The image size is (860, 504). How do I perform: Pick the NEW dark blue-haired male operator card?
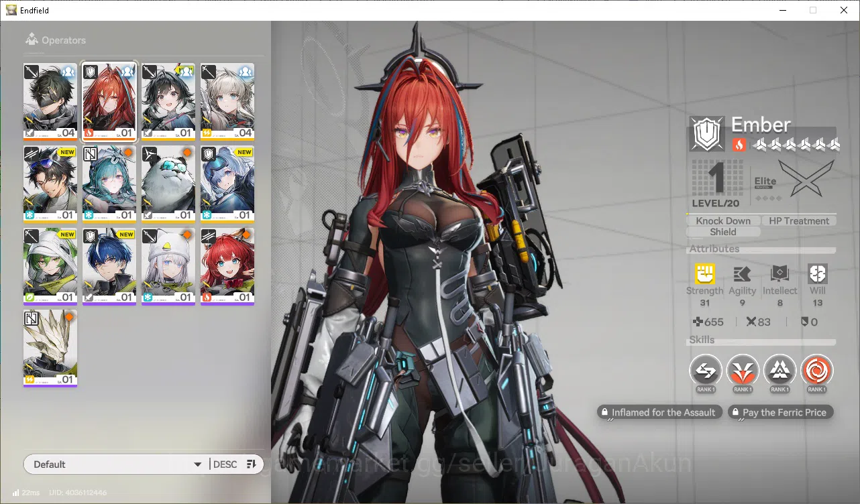coord(109,267)
